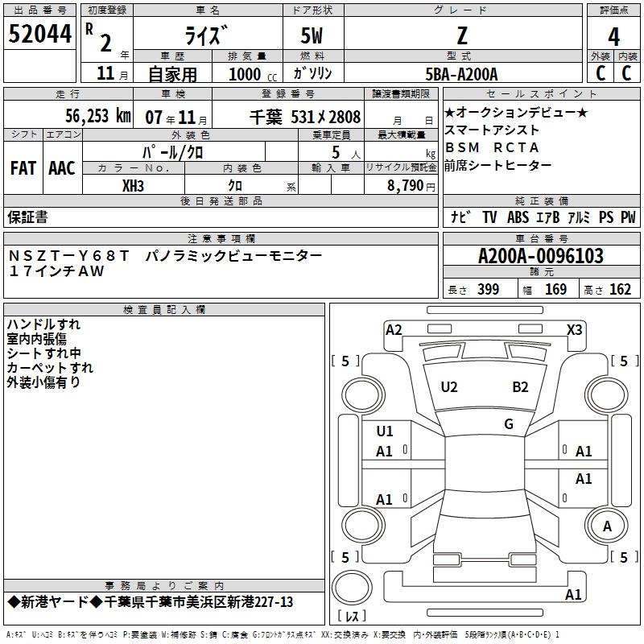The height and width of the screenshot is (644, 644).
Task: Select the length value 399
Action: pyautogui.click(x=489, y=289)
